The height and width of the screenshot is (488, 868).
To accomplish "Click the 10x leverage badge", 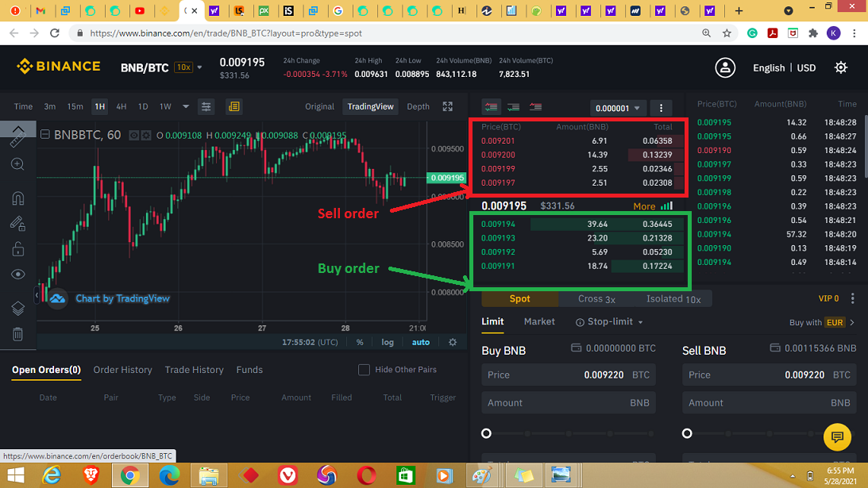I will (x=183, y=67).
